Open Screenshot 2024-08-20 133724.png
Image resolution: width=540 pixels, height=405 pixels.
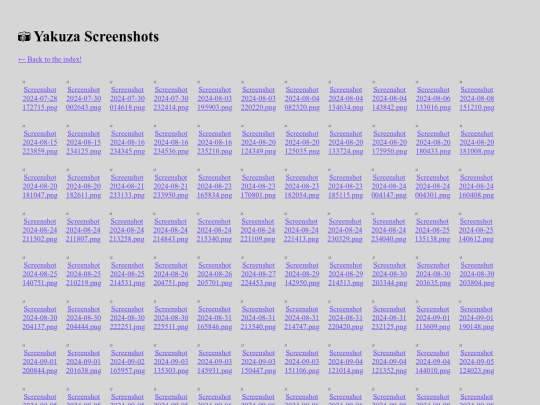[346, 142]
